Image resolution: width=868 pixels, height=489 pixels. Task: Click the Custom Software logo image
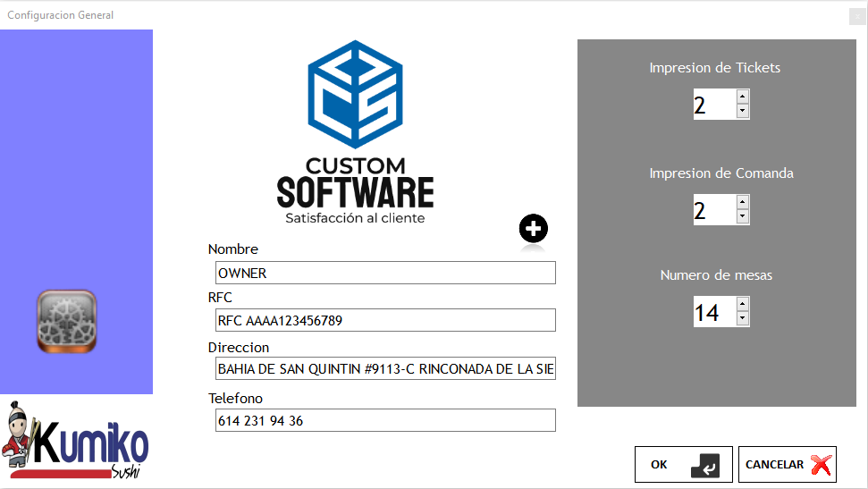pos(356,131)
